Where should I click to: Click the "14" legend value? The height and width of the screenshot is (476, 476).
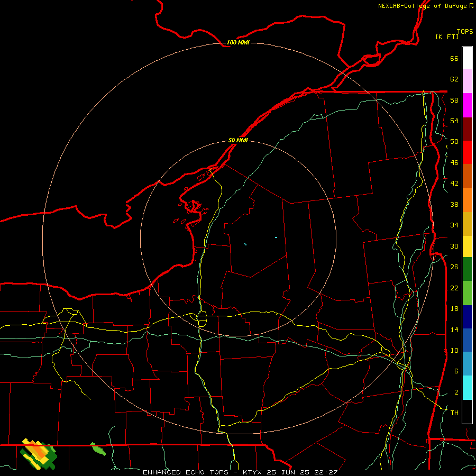point(454,329)
